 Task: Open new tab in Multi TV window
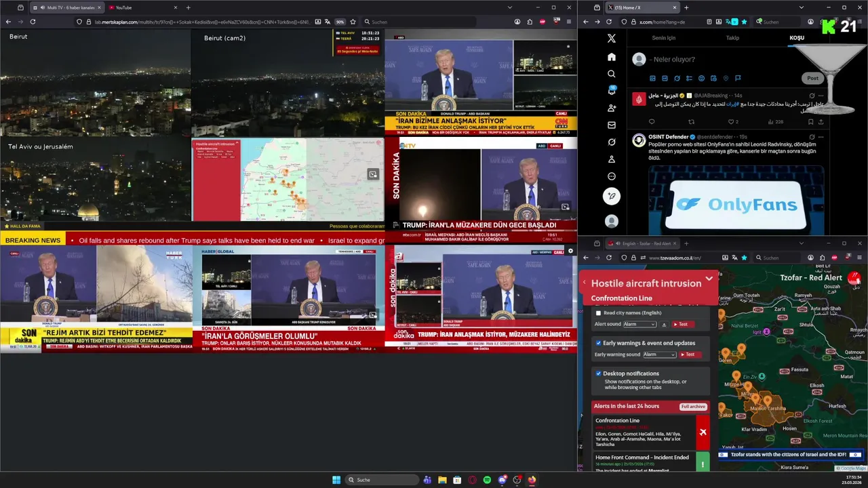[188, 7]
